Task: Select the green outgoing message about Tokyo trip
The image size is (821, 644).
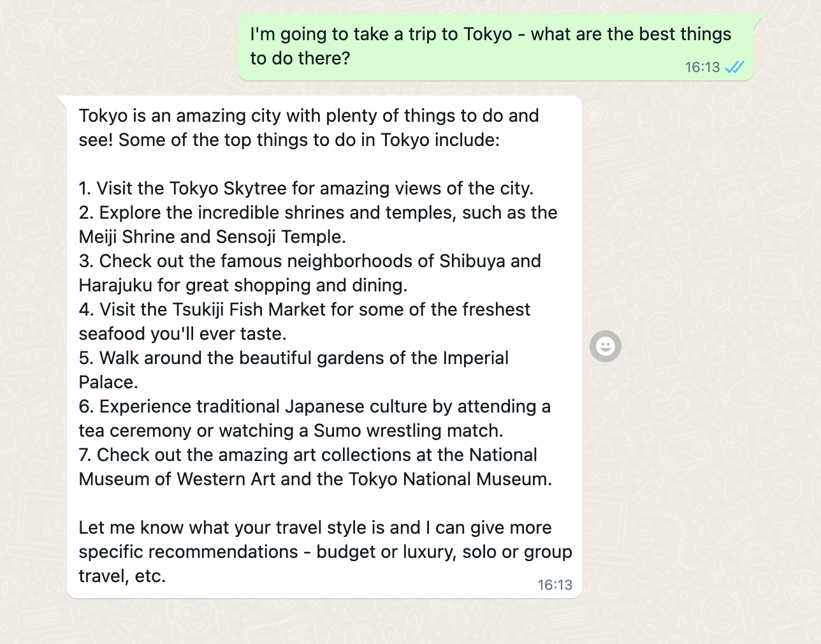Action: [495, 47]
